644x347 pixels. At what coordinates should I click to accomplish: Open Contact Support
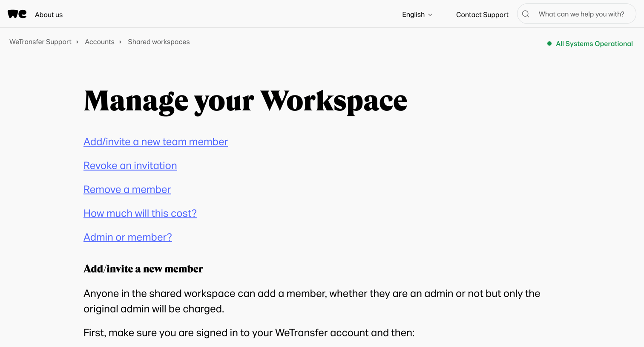pos(482,14)
